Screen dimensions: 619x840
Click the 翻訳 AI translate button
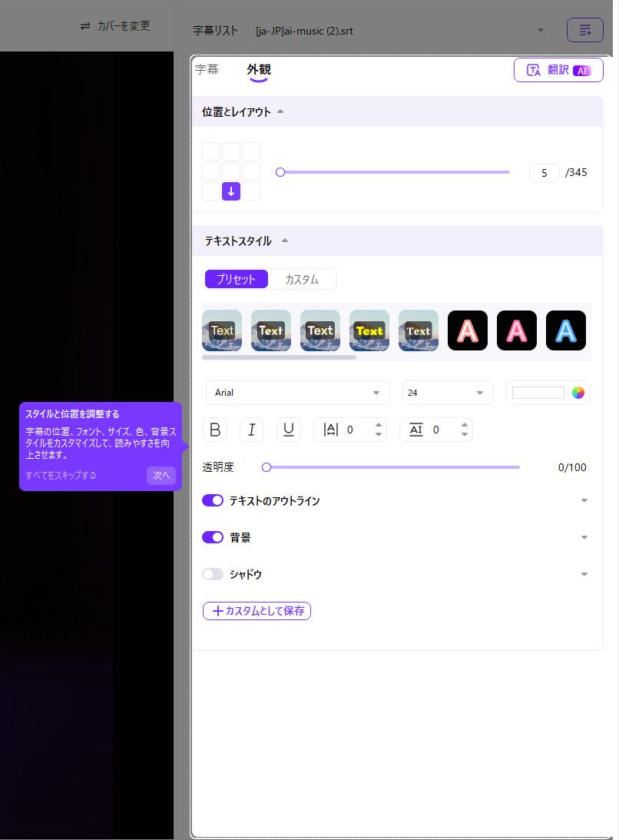coord(558,69)
